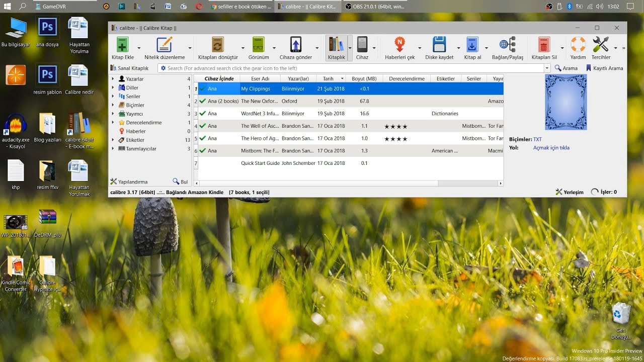
Task: Expand the Biçimler category
Action: pyautogui.click(x=113, y=105)
